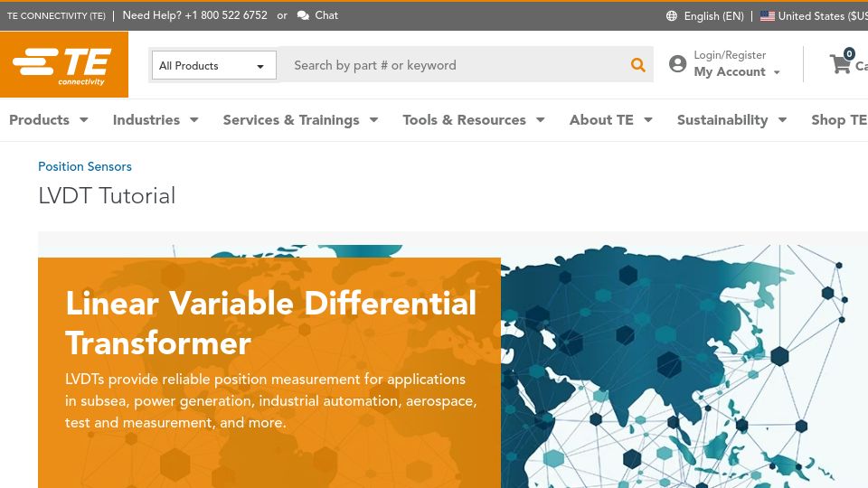Expand the Services & Trainings arrow
This screenshot has width=868, height=488.
373,119
